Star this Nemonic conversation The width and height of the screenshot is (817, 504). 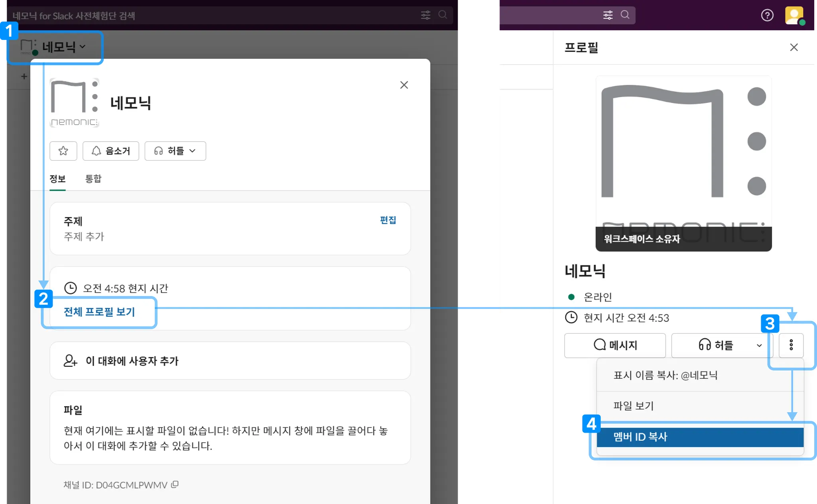click(x=63, y=151)
